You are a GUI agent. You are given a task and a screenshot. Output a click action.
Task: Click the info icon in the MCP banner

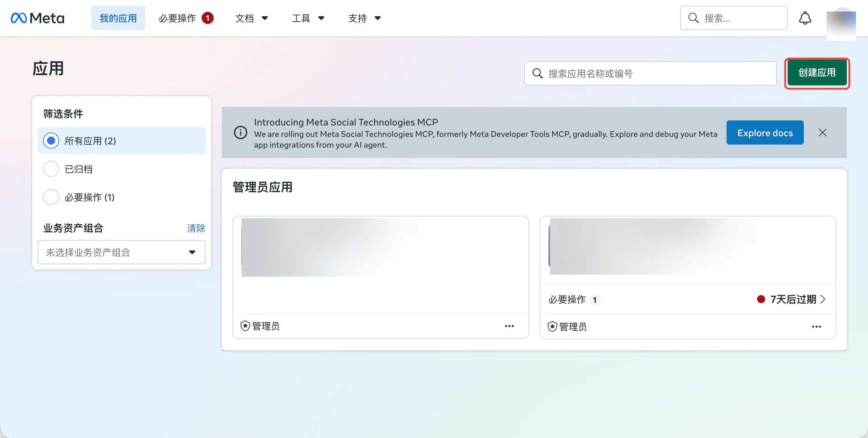pos(241,132)
